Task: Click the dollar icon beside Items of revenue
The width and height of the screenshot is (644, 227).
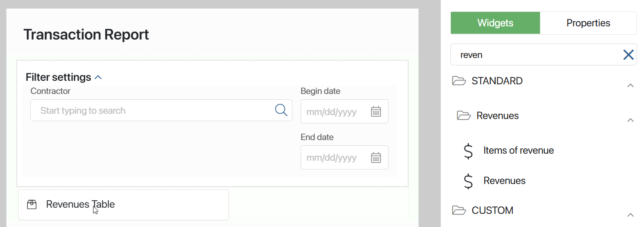Action: [x=468, y=151]
